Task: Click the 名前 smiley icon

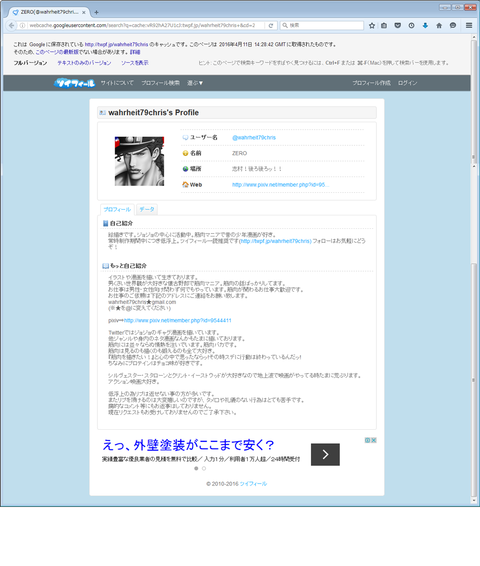Action: (x=186, y=153)
